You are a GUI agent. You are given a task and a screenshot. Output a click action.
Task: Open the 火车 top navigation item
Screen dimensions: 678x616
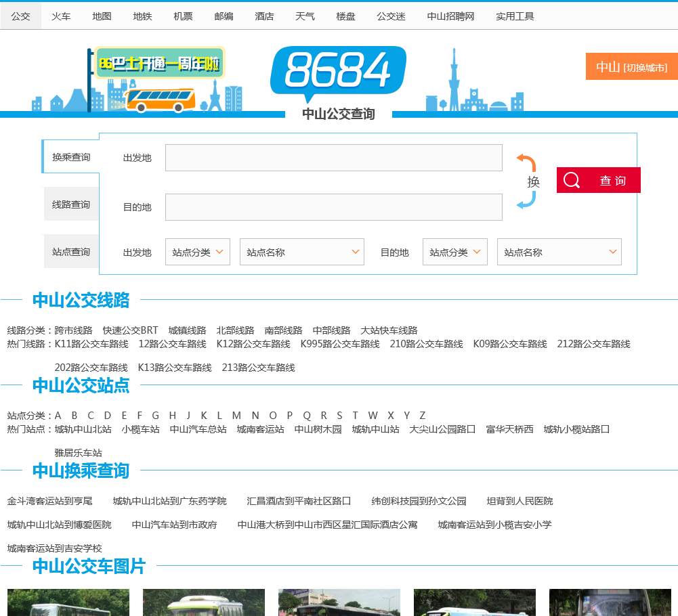point(61,16)
